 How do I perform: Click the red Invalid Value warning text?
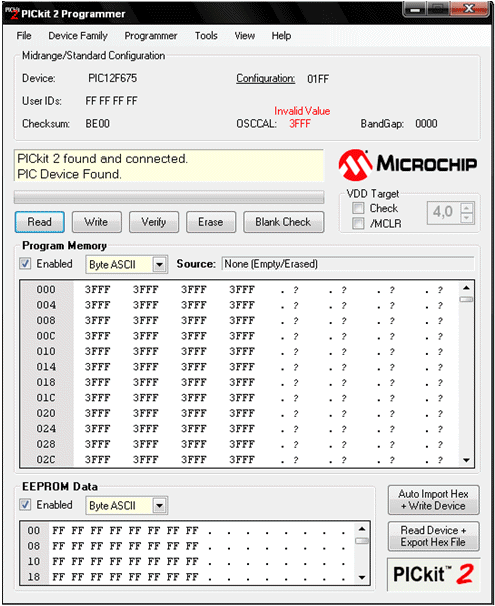302,111
